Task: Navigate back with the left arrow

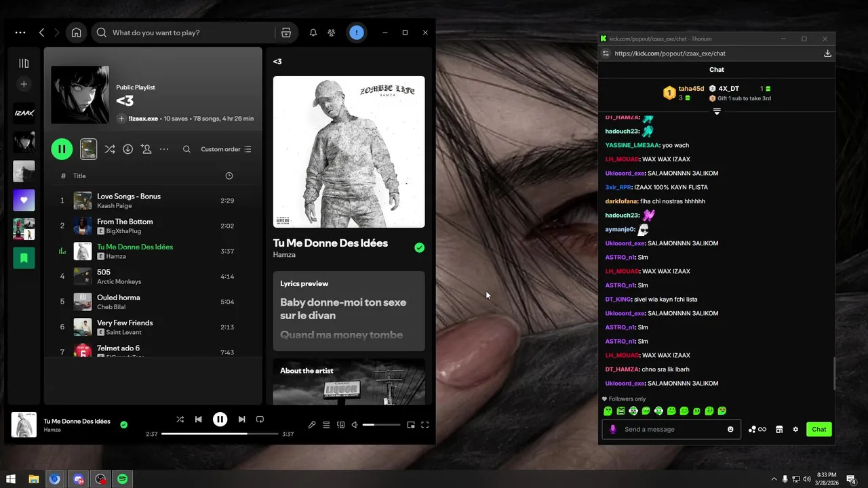Action: tap(42, 33)
